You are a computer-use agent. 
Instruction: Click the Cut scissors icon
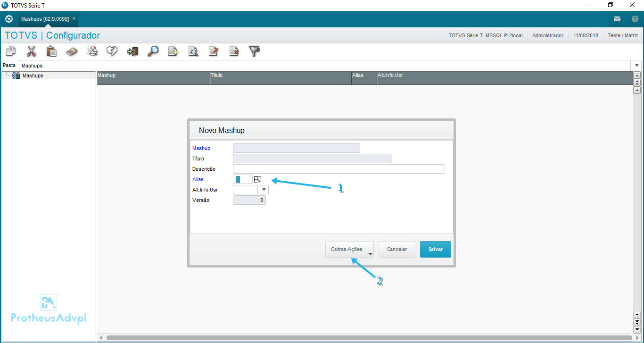pos(31,51)
